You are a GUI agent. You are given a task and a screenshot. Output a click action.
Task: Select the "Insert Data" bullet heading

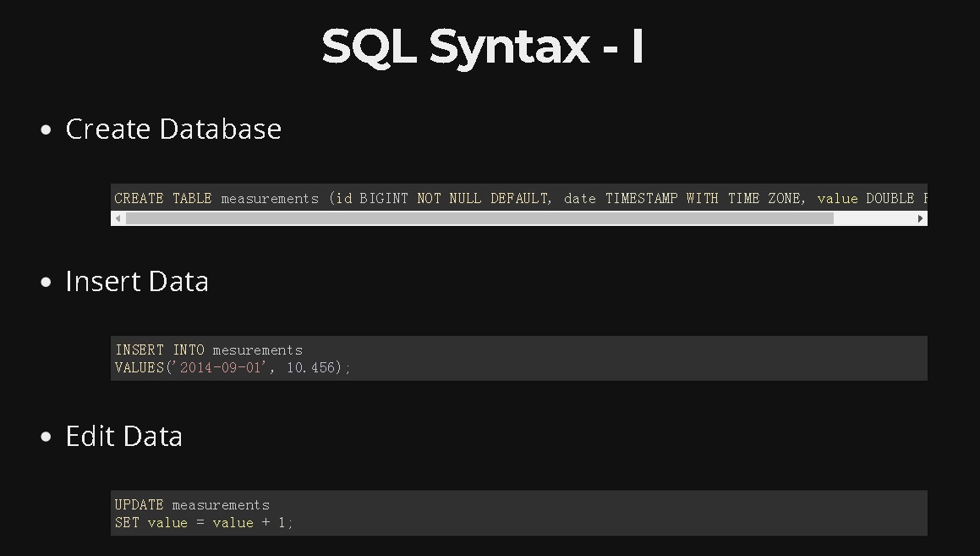[x=137, y=281]
